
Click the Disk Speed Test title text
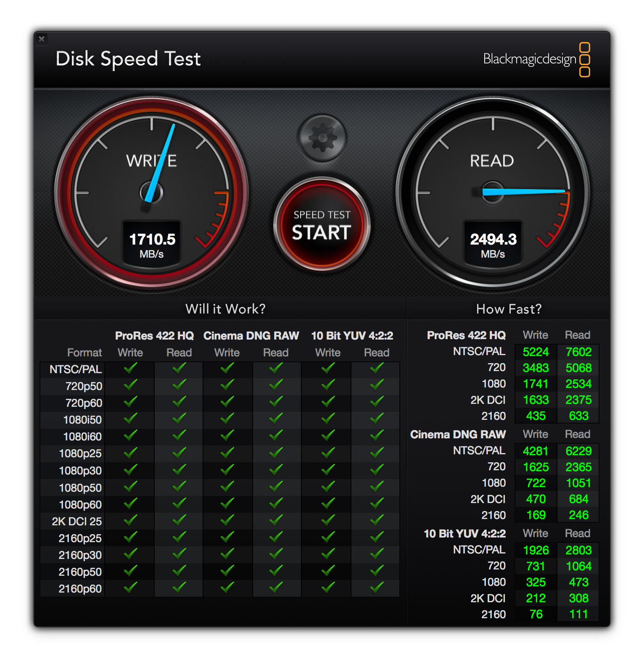click(x=128, y=59)
